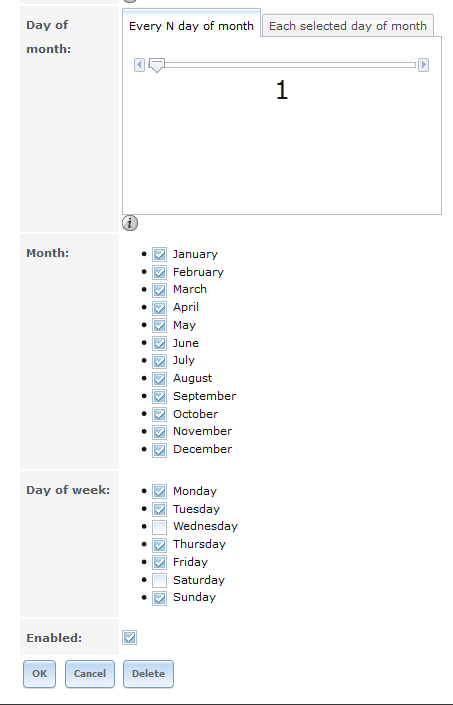Click the OK button

coord(40,674)
